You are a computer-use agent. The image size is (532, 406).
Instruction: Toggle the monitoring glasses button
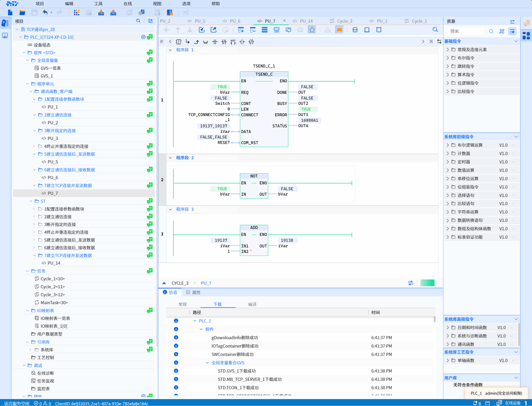(340, 30)
